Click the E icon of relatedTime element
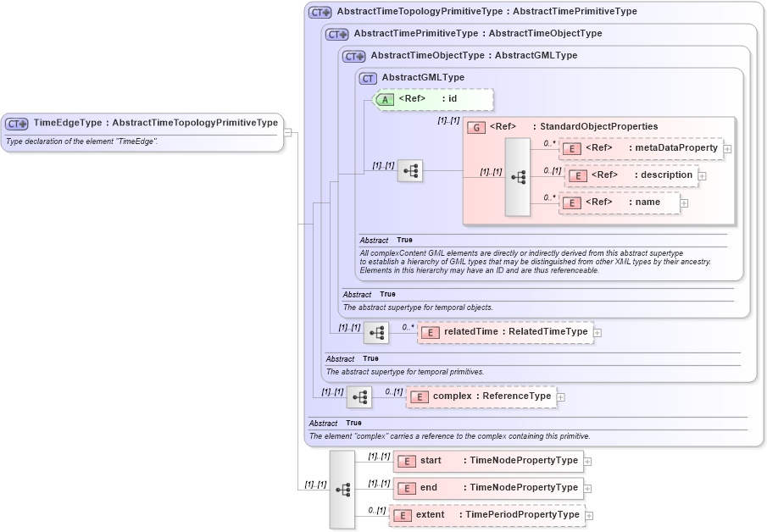Screen dimensions: 767x532 [431, 332]
